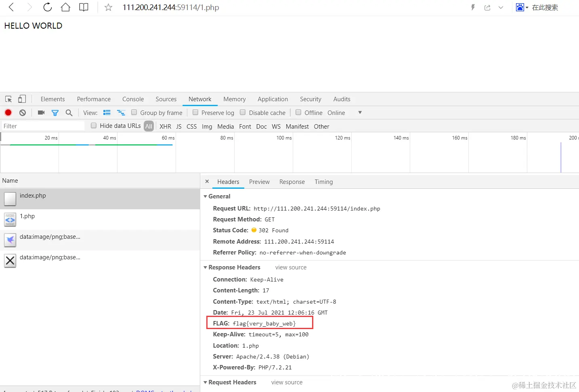This screenshot has width=579, height=392.
Task: Activate the inspect element picker icon
Action: point(8,99)
